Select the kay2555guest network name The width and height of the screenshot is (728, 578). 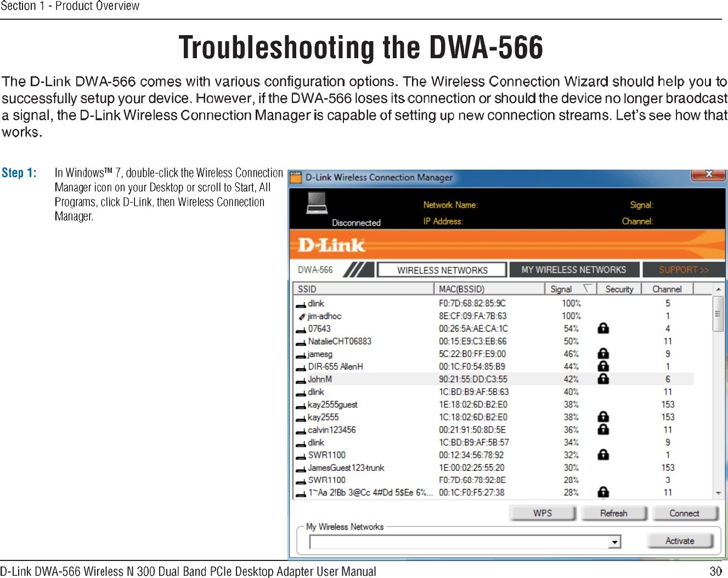[x=332, y=405]
